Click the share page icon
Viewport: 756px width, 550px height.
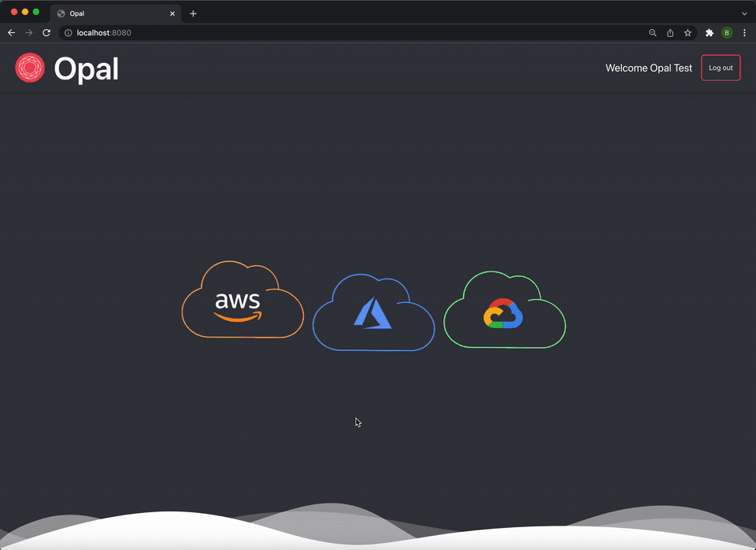(670, 33)
